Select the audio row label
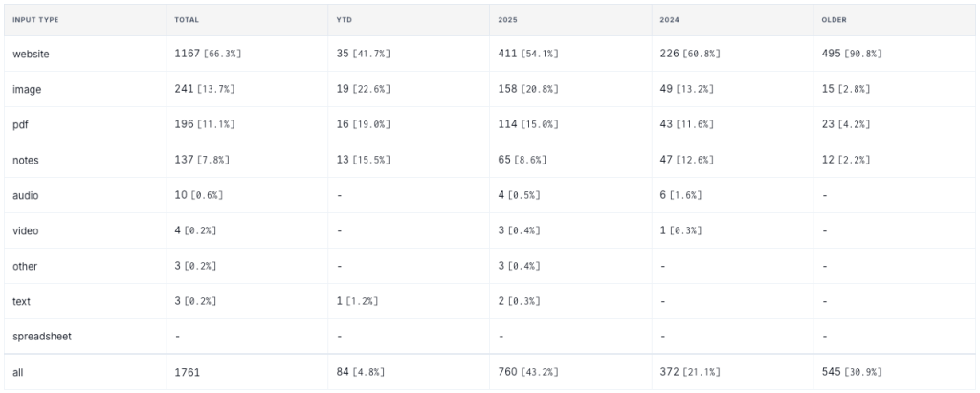 pos(26,195)
